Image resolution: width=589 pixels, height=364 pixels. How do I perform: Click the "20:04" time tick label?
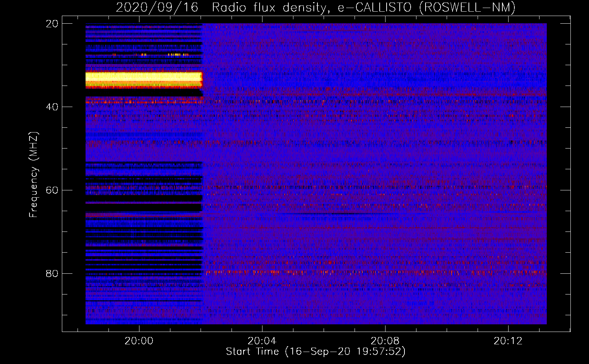pyautogui.click(x=262, y=341)
